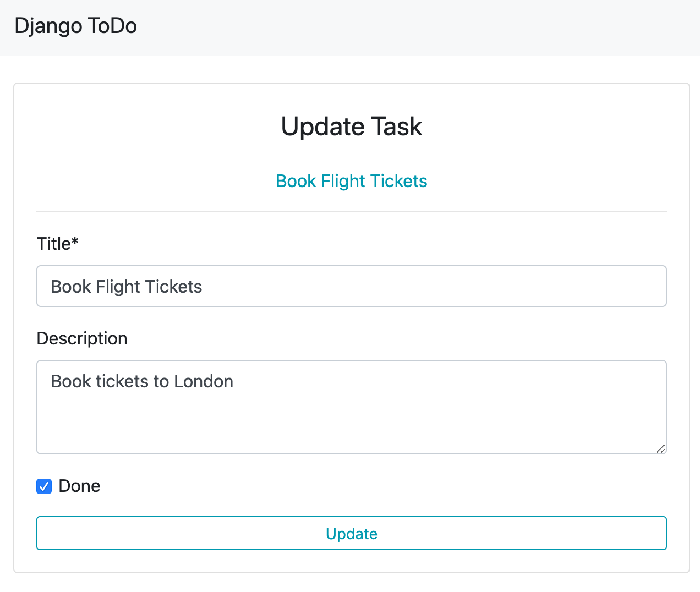Image resolution: width=700 pixels, height=592 pixels.
Task: Click the Description field label
Action: pos(82,338)
